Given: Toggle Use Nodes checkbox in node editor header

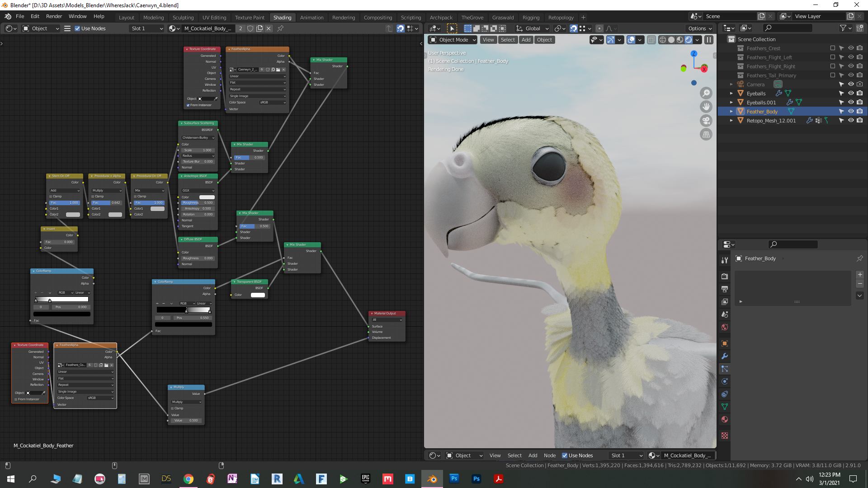Looking at the screenshot, I should (x=77, y=28).
